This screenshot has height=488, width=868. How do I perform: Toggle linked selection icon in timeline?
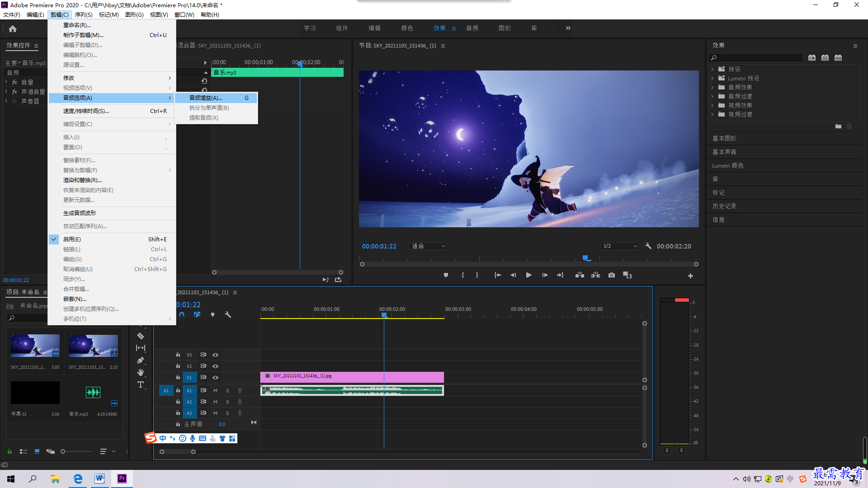pyautogui.click(x=197, y=314)
